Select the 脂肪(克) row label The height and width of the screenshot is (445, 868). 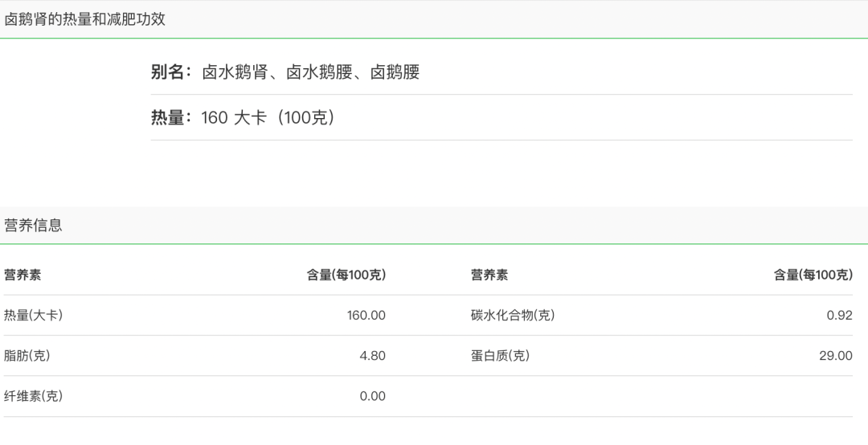(x=27, y=356)
